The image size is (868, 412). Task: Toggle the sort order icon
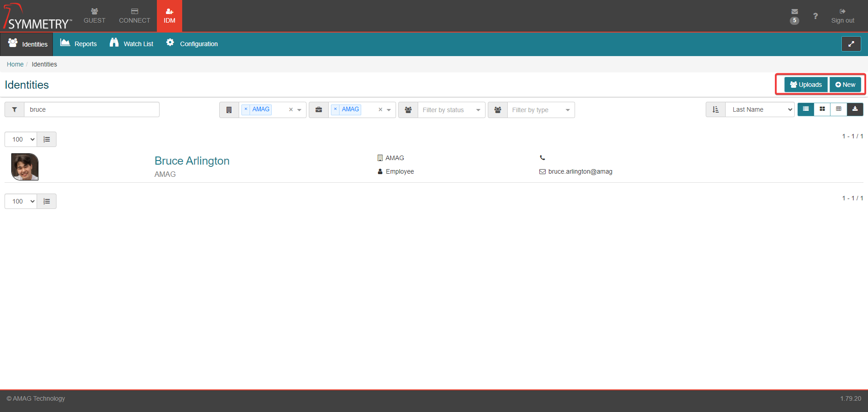pos(716,109)
